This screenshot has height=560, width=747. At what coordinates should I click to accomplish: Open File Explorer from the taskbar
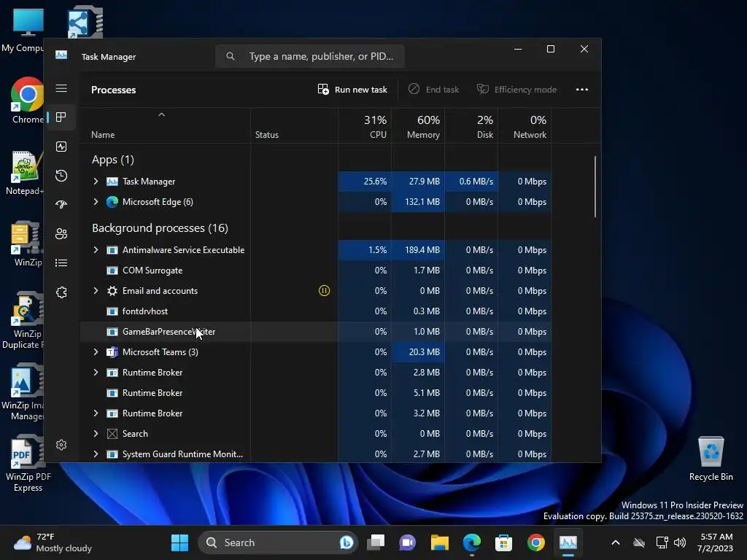tap(440, 542)
